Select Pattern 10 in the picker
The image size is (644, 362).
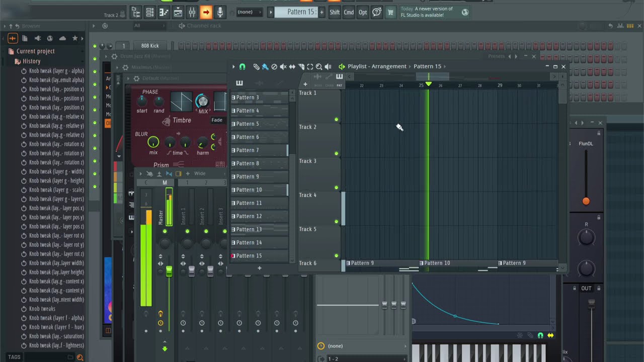tap(259, 190)
